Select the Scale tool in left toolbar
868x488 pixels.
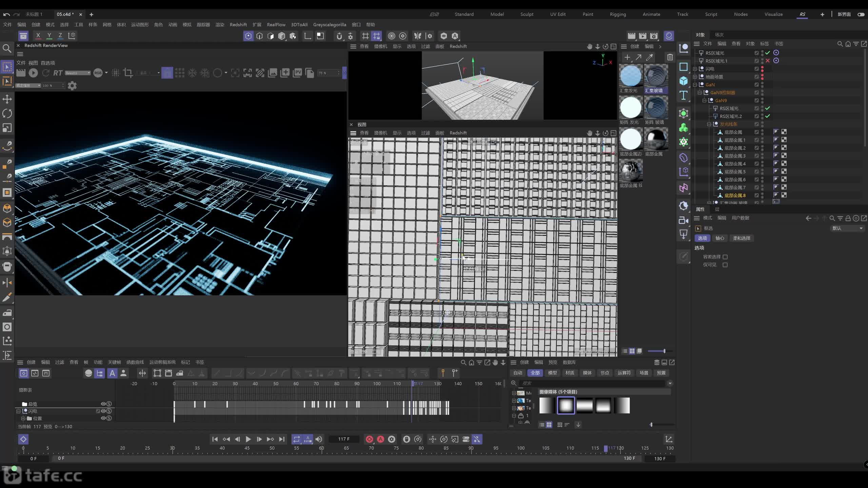pos(7,128)
